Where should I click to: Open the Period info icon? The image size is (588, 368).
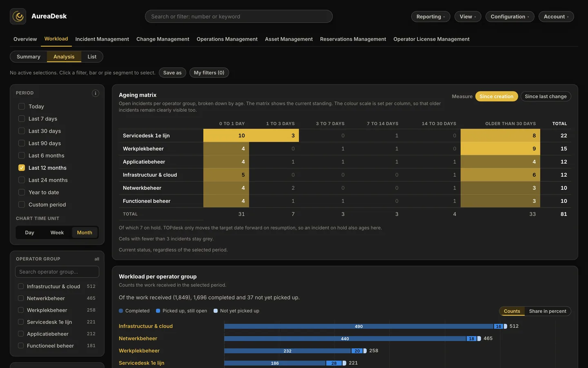point(96,93)
